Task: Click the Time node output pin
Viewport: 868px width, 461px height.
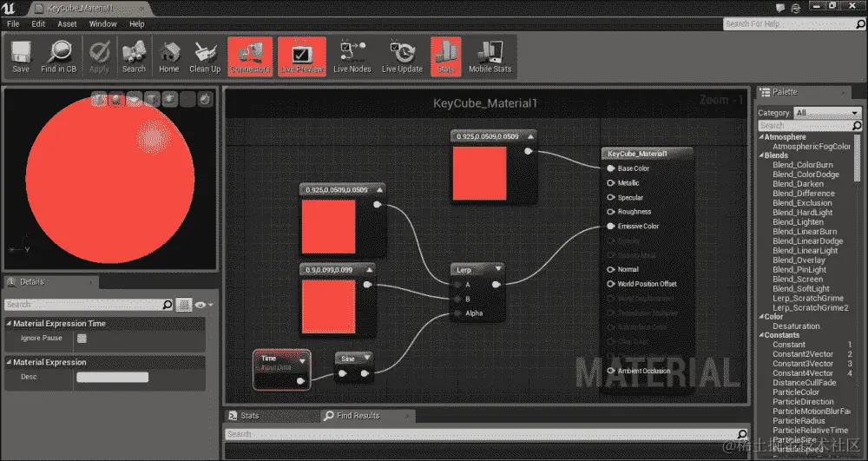Action: point(300,381)
